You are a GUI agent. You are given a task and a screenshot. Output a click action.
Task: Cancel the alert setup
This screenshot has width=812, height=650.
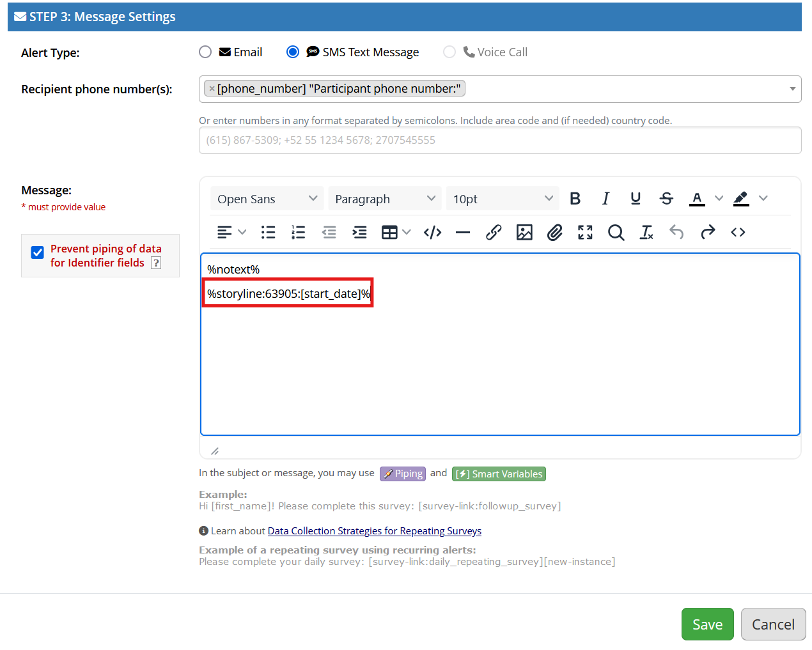tap(773, 624)
